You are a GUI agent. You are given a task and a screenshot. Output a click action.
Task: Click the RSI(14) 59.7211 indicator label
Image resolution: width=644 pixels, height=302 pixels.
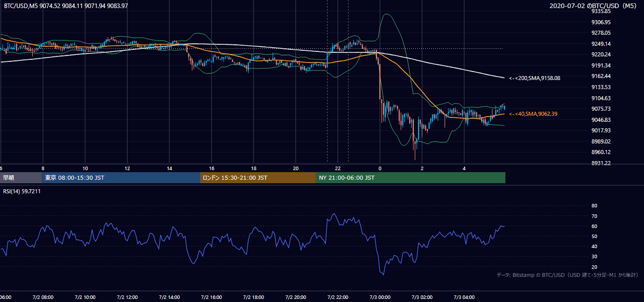click(22, 192)
